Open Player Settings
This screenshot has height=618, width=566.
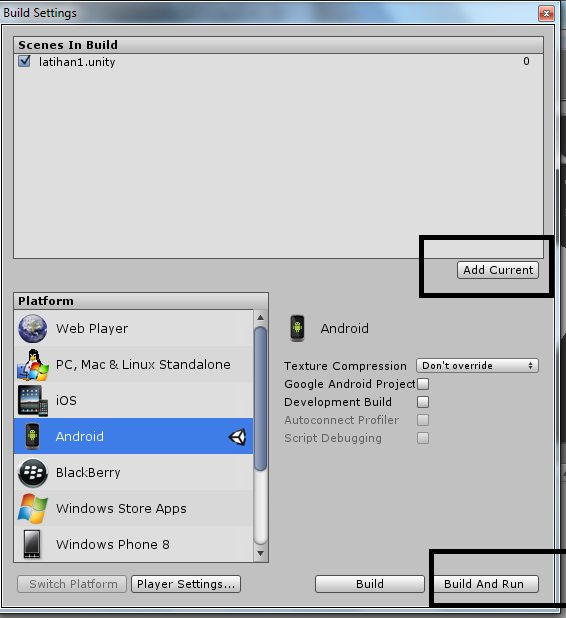[186, 584]
